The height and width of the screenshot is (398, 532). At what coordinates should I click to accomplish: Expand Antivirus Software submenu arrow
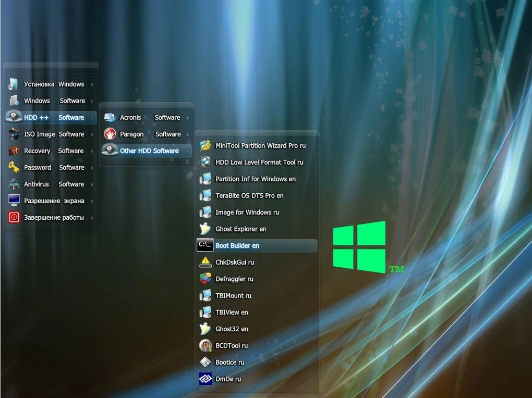click(x=92, y=184)
